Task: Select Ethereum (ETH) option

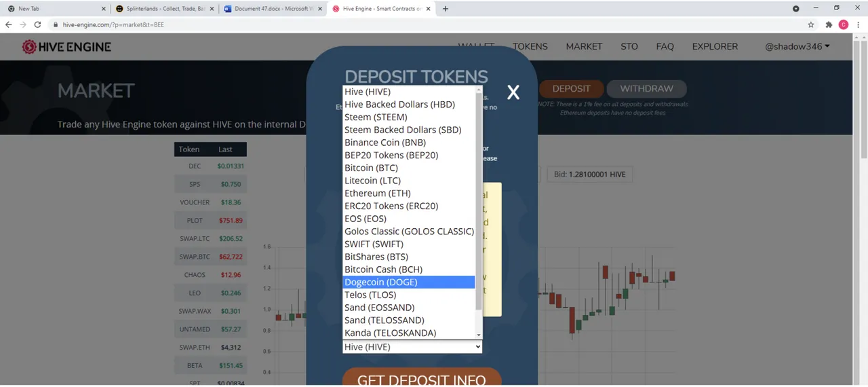Action: pos(409,193)
